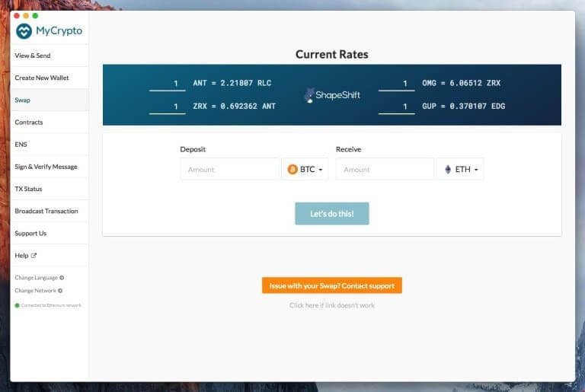This screenshot has width=585, height=392.
Task: Open the Help link in sidebar
Action: click(50, 256)
